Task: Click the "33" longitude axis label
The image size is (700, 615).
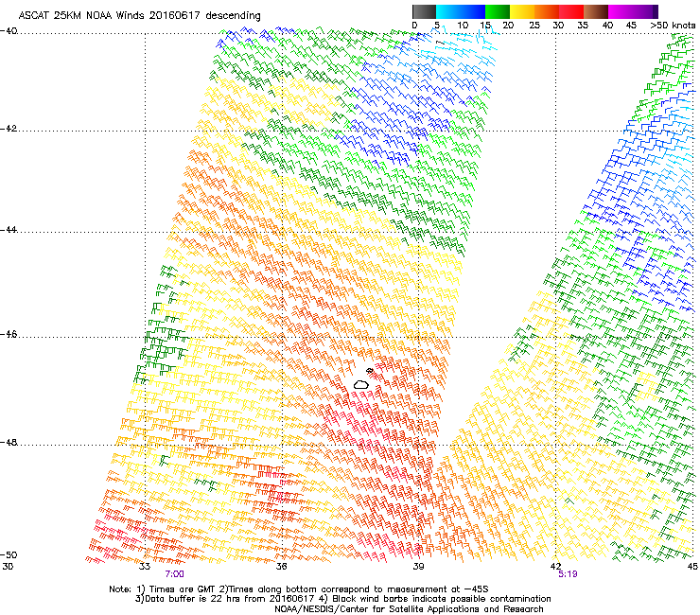Action: click(145, 567)
